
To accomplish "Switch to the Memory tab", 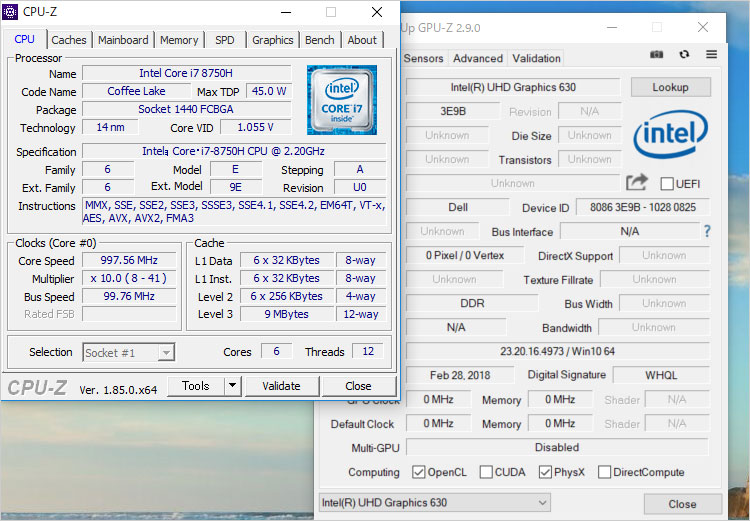I will [179, 40].
